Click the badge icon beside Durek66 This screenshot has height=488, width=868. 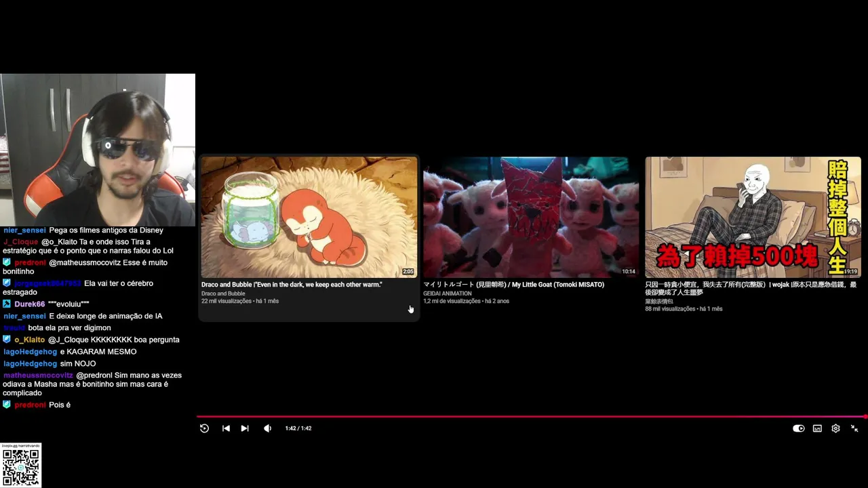tap(7, 304)
